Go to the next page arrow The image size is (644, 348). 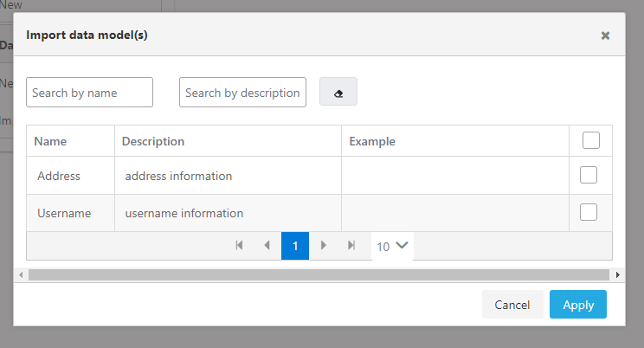click(x=323, y=246)
